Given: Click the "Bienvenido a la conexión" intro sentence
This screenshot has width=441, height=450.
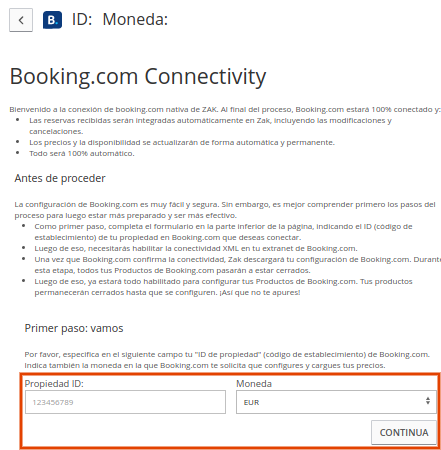Looking at the screenshot, I should click(225, 109).
